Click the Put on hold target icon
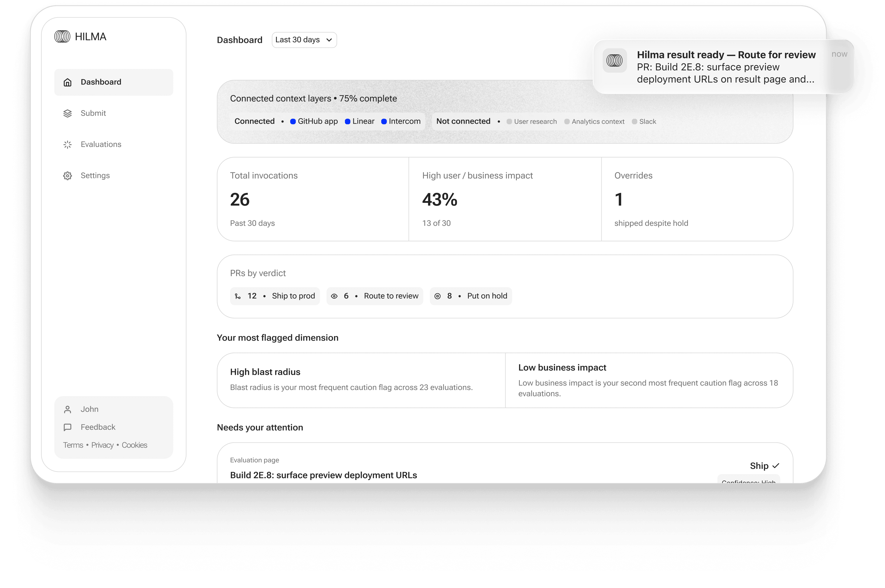The height and width of the screenshot is (588, 885). click(437, 296)
